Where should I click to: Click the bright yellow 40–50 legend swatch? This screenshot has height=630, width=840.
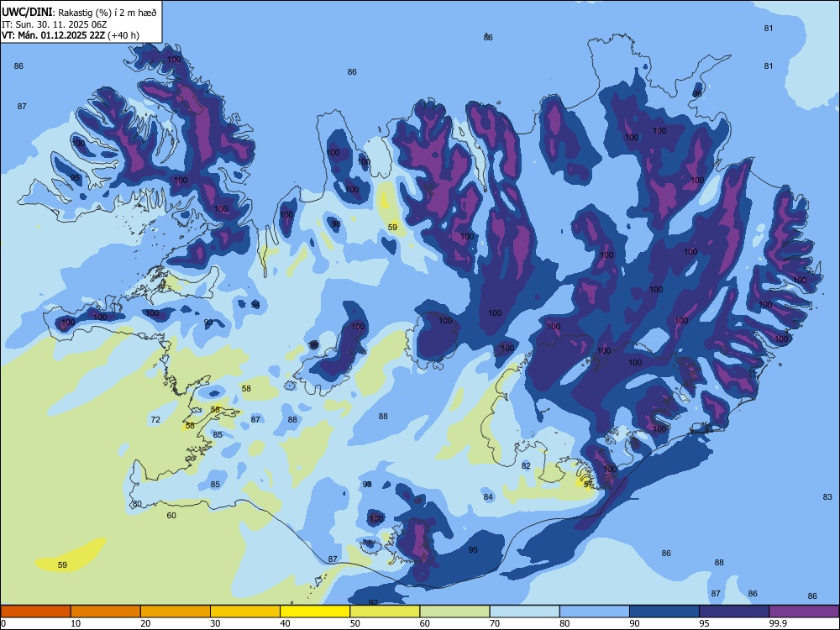(315, 612)
